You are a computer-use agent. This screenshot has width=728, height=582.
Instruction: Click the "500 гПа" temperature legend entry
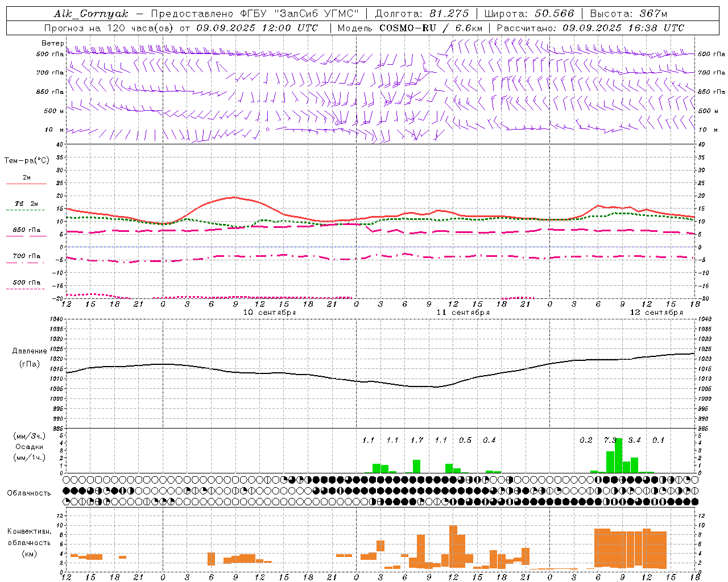[27, 282]
